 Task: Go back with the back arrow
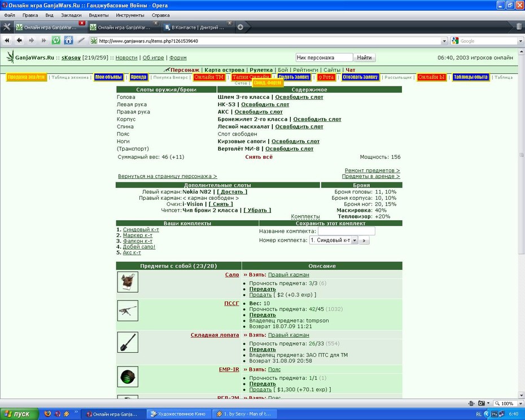(19, 41)
